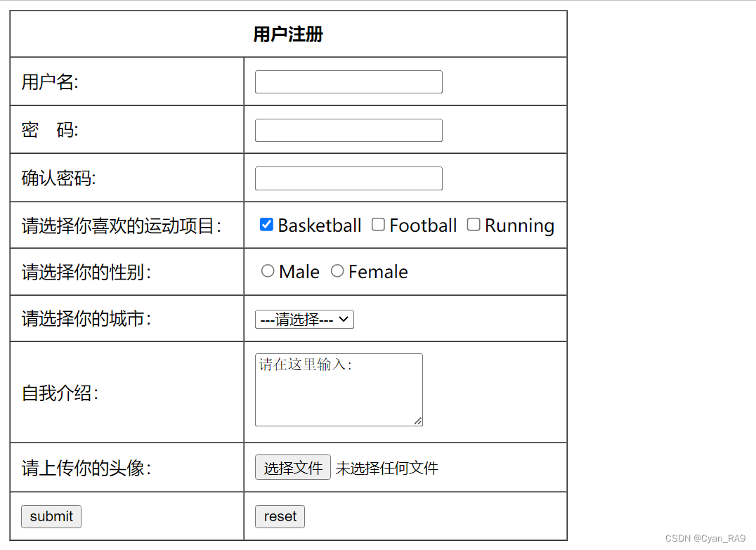Check the Football checkbox
Image resolution: width=756 pixels, height=550 pixels.
378,225
